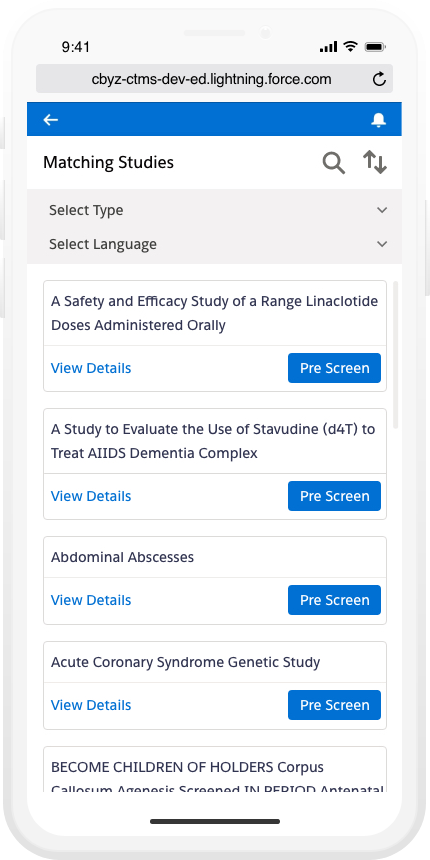430x860 pixels.
Task: Expand the Select Language dropdown
Action: pyautogui.click(x=214, y=244)
